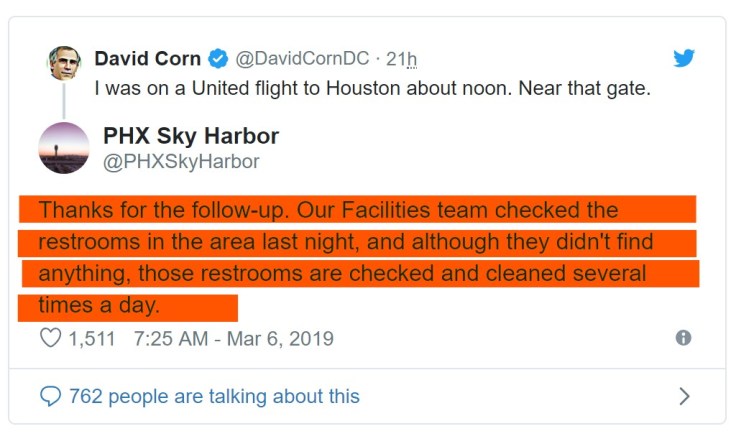The width and height of the screenshot is (736, 444).
Task: Click the PHX Sky Harbor account name
Action: (x=191, y=135)
